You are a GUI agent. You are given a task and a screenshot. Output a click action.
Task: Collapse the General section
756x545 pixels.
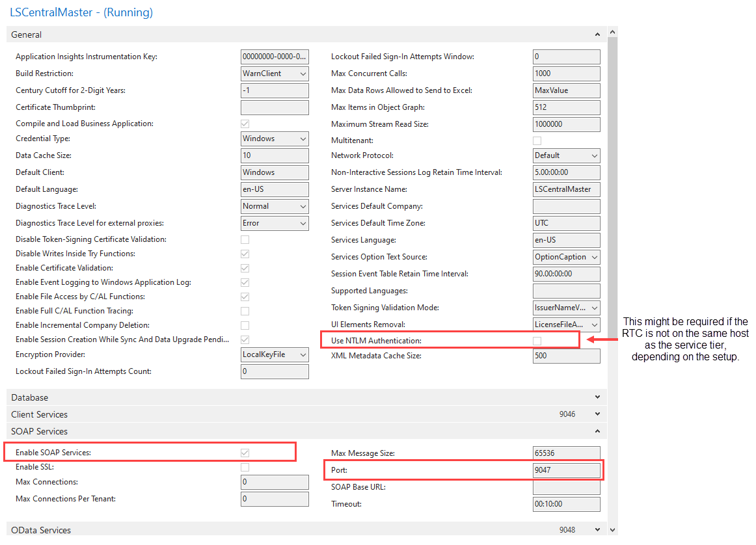(597, 34)
